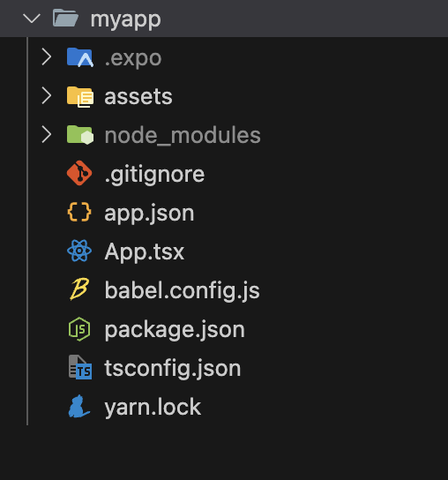The image size is (448, 480).
Task: Click the Node.js hexagon icon
Action: pyautogui.click(x=79, y=329)
